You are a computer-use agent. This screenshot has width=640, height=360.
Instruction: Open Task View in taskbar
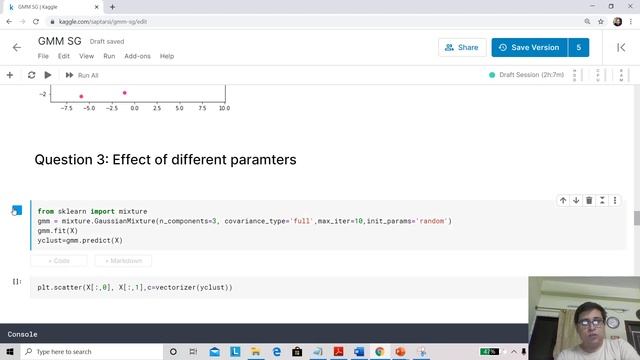[193, 351]
